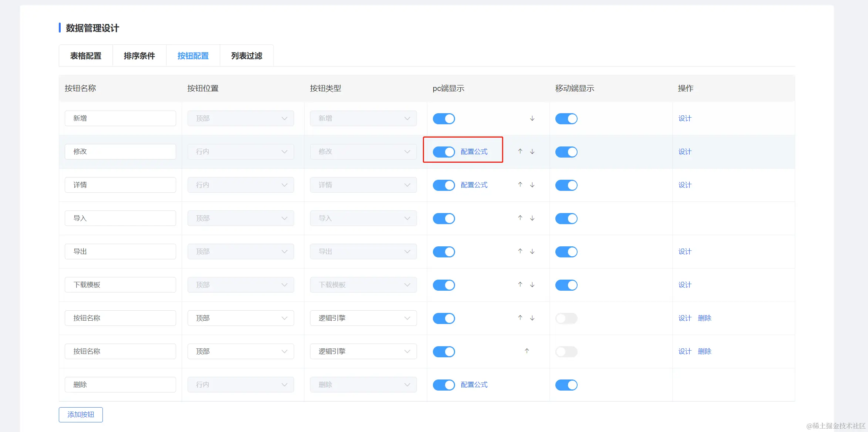The height and width of the screenshot is (432, 868).
Task: Click 添加按钮 button
Action: pyautogui.click(x=81, y=415)
